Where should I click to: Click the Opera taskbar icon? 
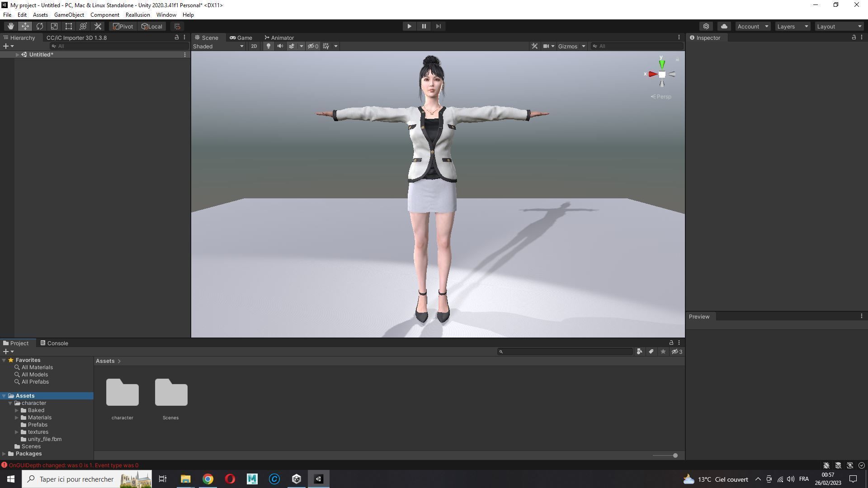click(230, 479)
